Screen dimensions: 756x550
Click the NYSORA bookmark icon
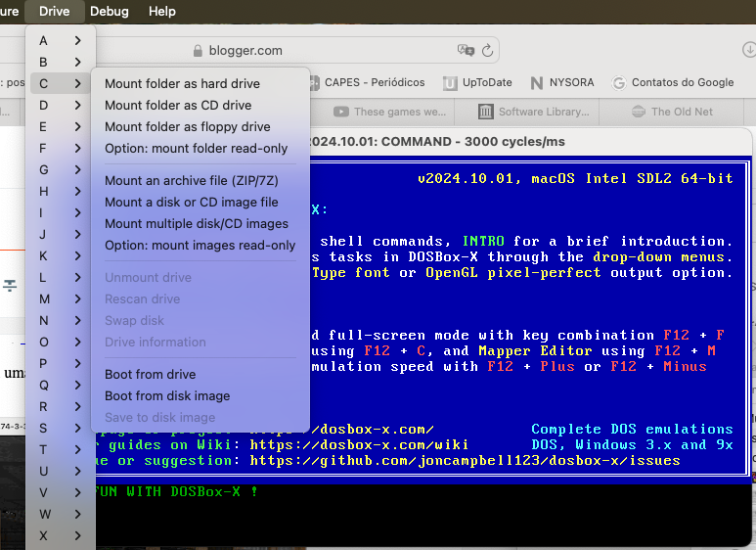[x=537, y=83]
